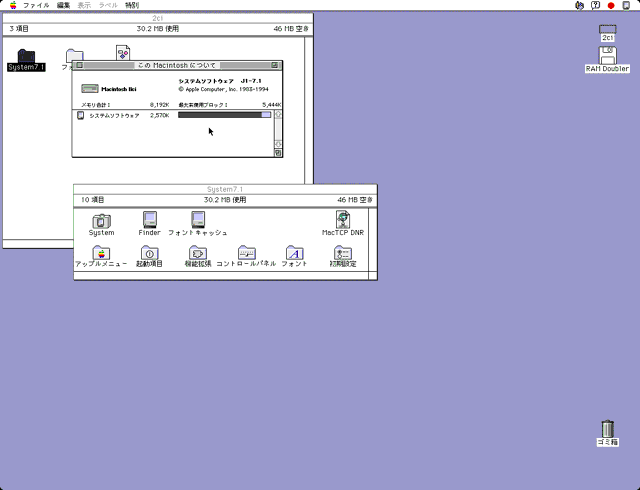Zoom the このMacintoshについて window
The width and height of the screenshot is (640, 490).
(x=275, y=65)
